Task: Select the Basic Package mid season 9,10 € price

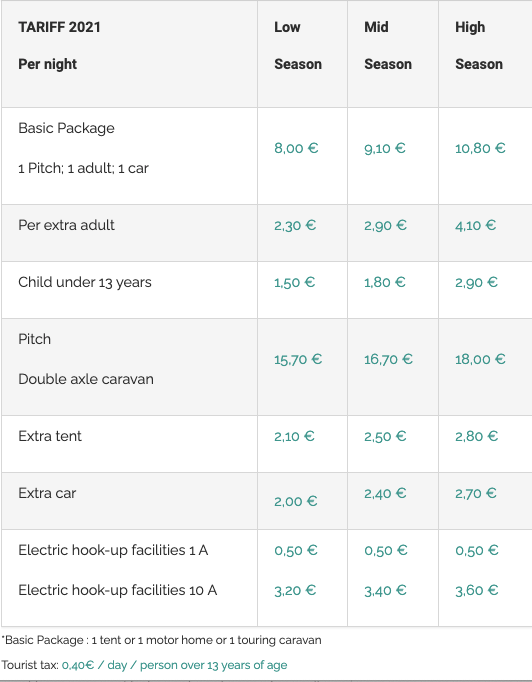Action: pos(385,148)
